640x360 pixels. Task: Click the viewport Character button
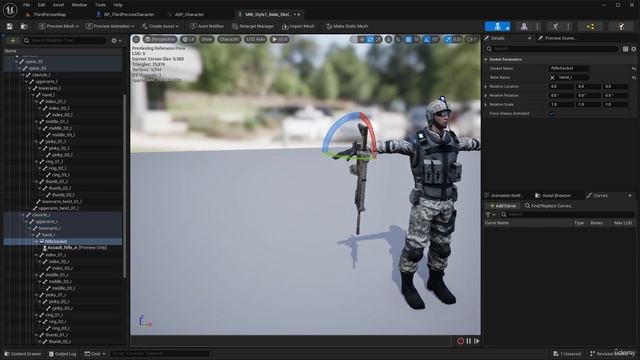(229, 39)
